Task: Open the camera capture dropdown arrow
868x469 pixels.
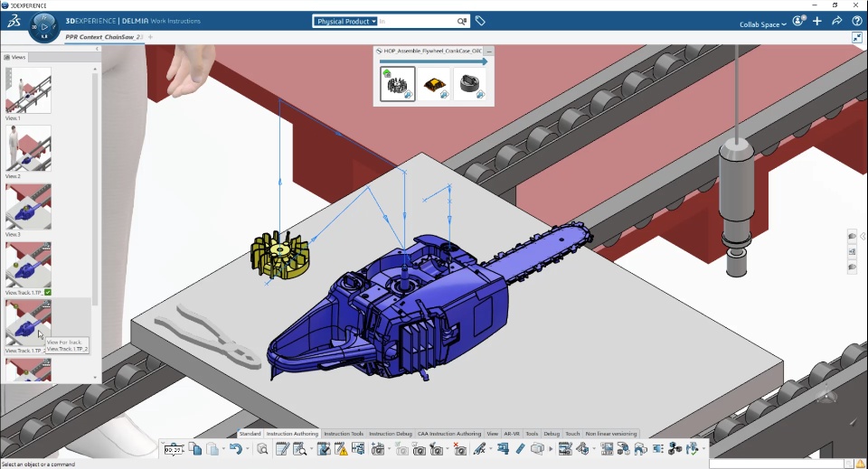Action: (x=389, y=449)
